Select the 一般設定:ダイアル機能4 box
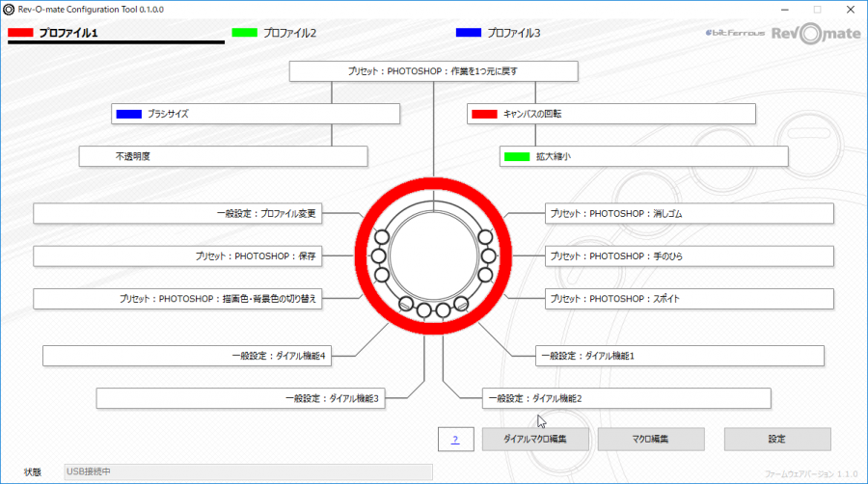This screenshot has width=868, height=484. tap(187, 356)
